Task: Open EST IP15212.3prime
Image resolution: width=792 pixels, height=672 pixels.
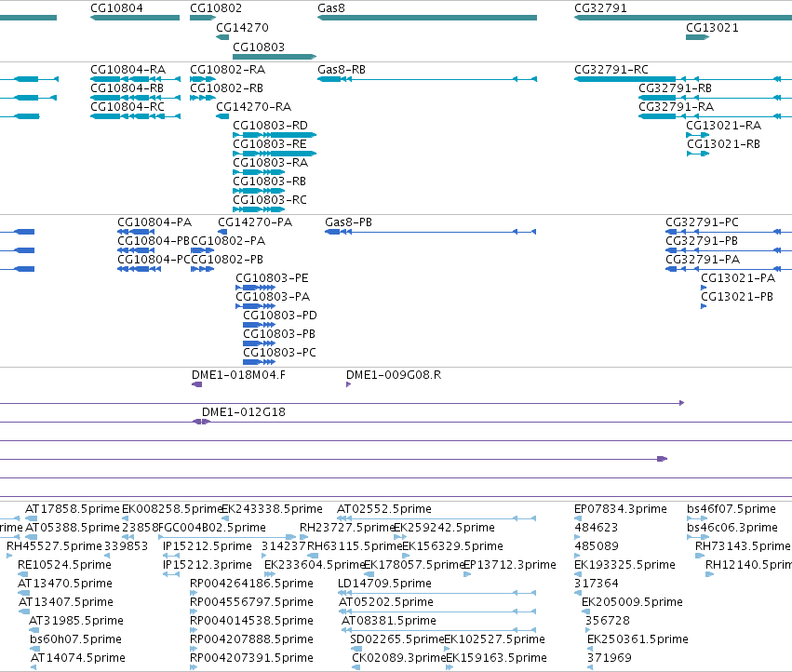Action: [x=171, y=574]
